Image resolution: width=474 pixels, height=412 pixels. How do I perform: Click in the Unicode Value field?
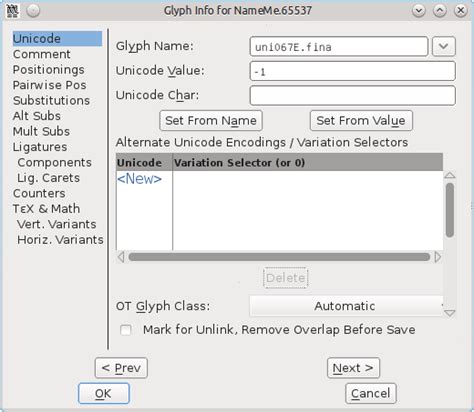pos(352,71)
